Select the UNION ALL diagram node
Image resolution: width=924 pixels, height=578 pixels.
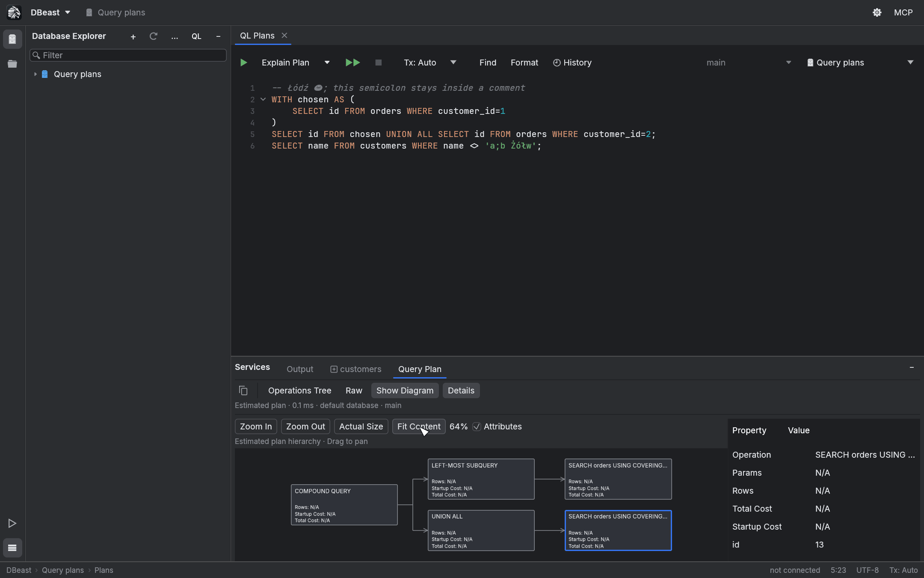pos(481,530)
